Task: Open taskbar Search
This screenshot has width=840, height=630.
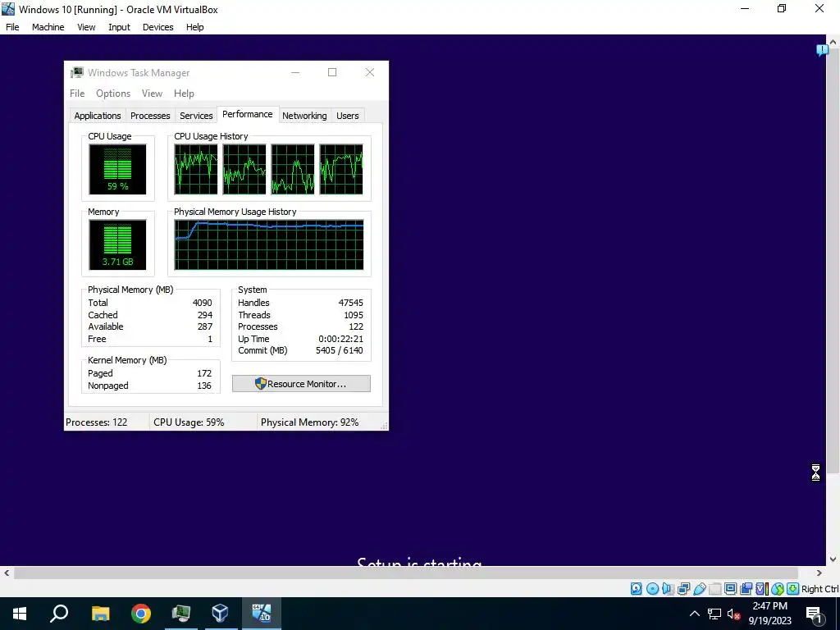Action: click(x=59, y=614)
